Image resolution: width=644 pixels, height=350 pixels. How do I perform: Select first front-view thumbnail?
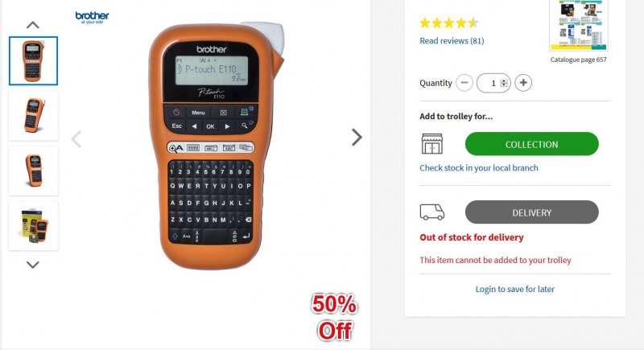click(x=33, y=60)
